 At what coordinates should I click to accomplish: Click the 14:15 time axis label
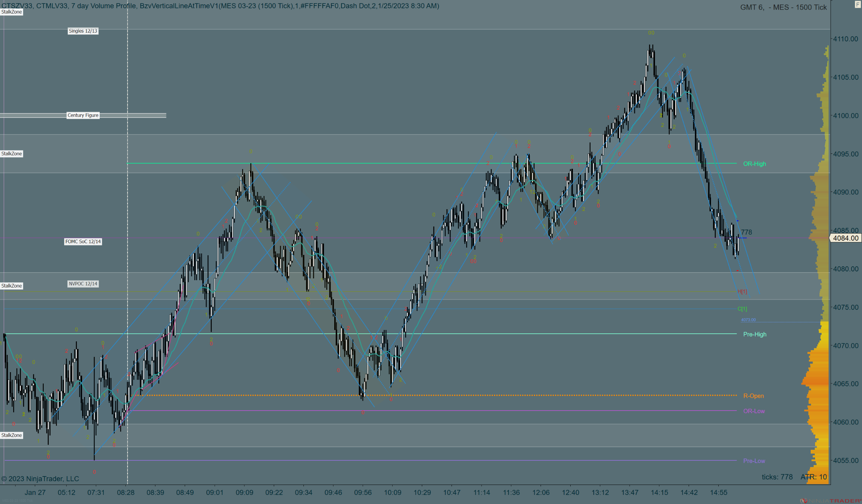(x=660, y=493)
